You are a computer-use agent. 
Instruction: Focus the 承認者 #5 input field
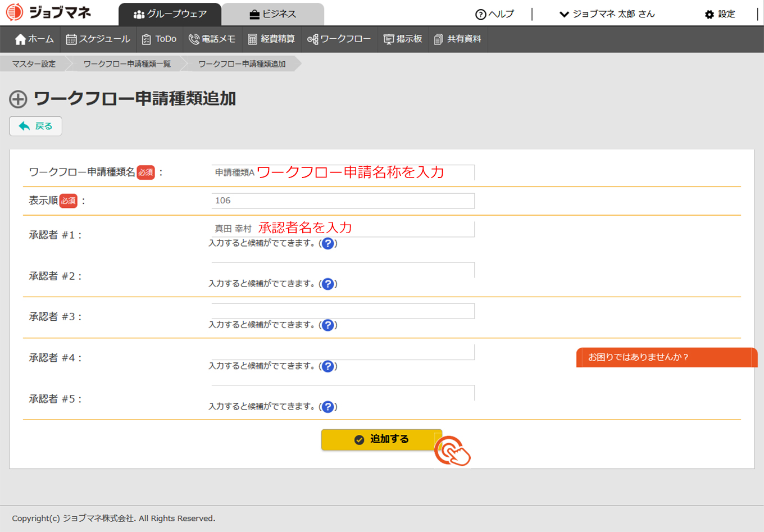(x=343, y=393)
